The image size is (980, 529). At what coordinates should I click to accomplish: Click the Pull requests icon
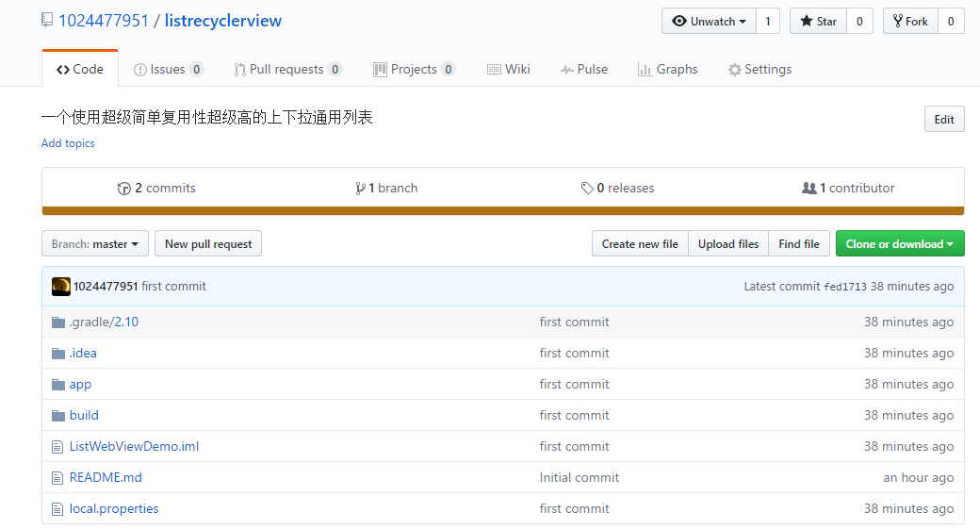coord(240,70)
